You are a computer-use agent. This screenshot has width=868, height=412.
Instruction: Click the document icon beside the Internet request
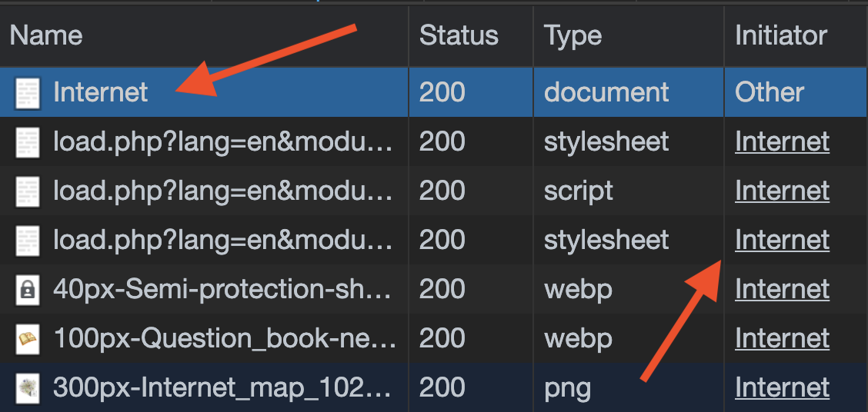click(x=28, y=93)
